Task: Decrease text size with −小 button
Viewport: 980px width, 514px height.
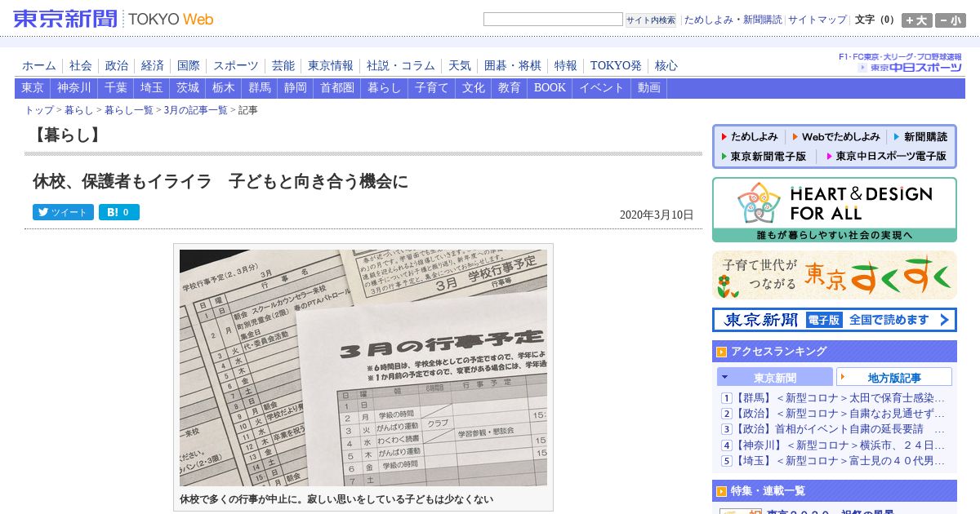Action: click(951, 20)
